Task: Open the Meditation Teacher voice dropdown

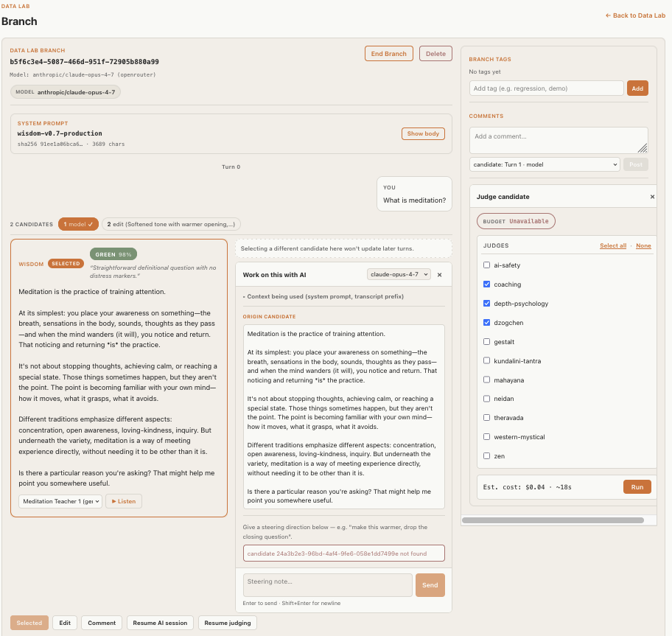Action: coord(60,501)
